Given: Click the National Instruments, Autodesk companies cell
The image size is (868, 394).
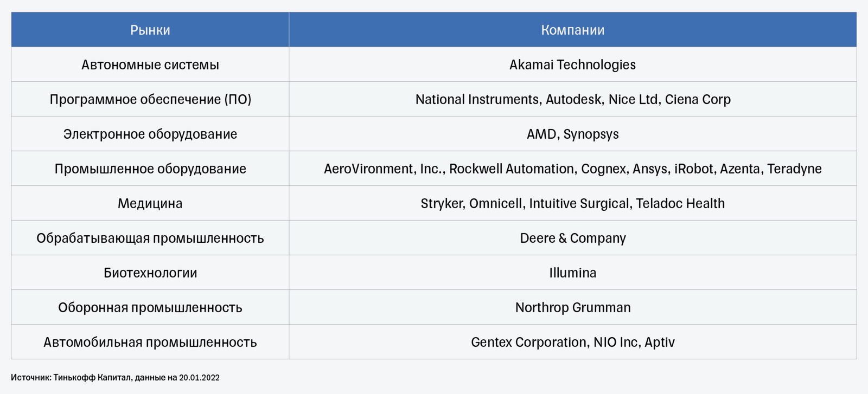Looking at the screenshot, I should pos(573,99).
